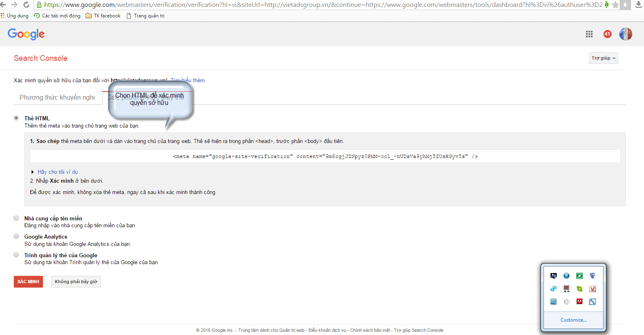The height and width of the screenshot is (335, 644).
Task: Open the blue Wi-Fi tray icon
Action: [567, 276]
